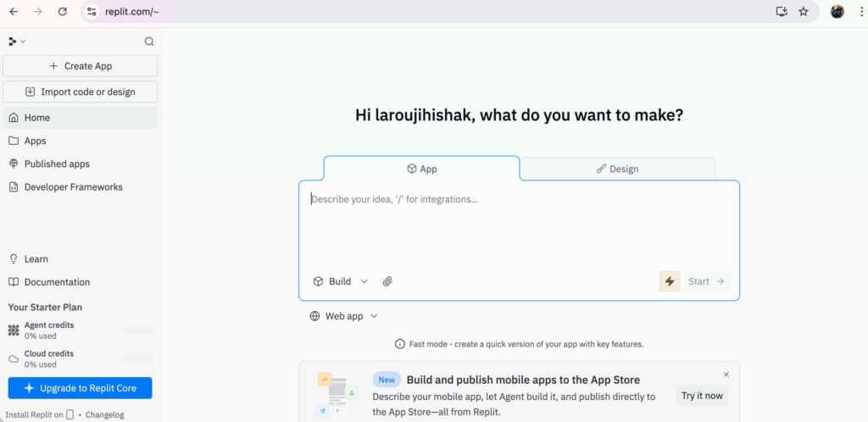The width and height of the screenshot is (868, 422).
Task: Select the App tab
Action: (x=421, y=169)
